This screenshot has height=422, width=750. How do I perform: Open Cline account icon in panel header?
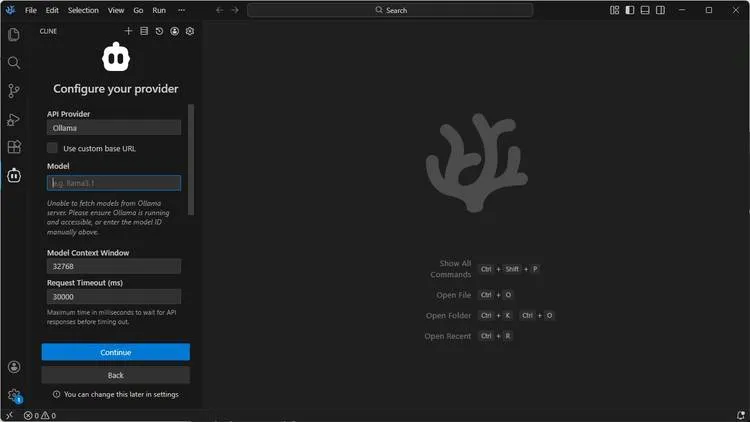(175, 31)
